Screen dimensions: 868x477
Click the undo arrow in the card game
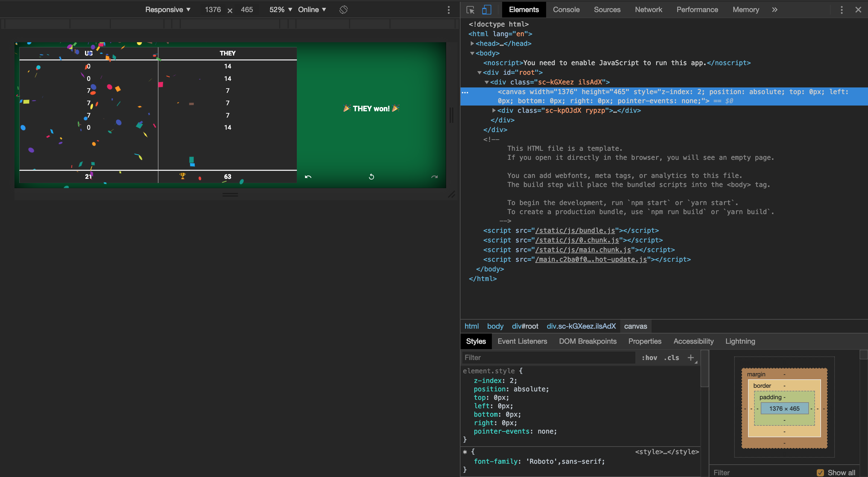[308, 176]
